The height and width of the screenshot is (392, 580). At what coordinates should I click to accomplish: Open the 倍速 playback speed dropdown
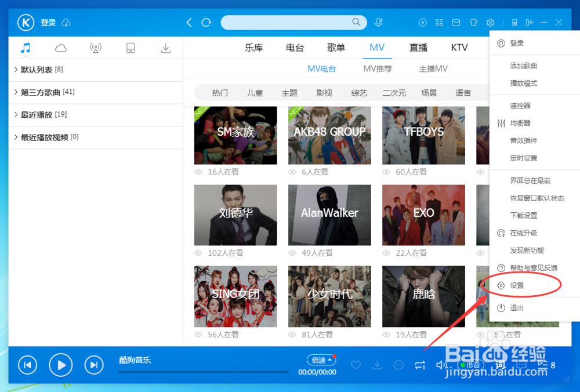pyautogui.click(x=321, y=360)
